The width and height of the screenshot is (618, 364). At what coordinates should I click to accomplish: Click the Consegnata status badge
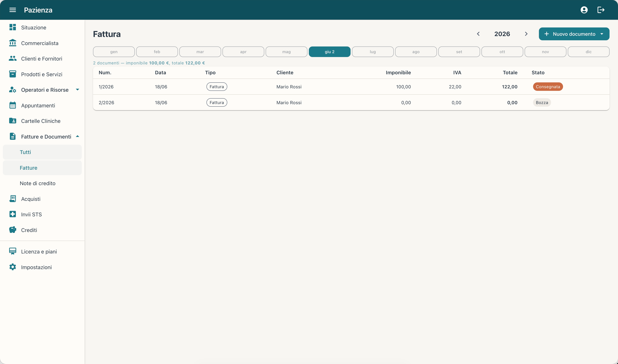click(x=548, y=87)
